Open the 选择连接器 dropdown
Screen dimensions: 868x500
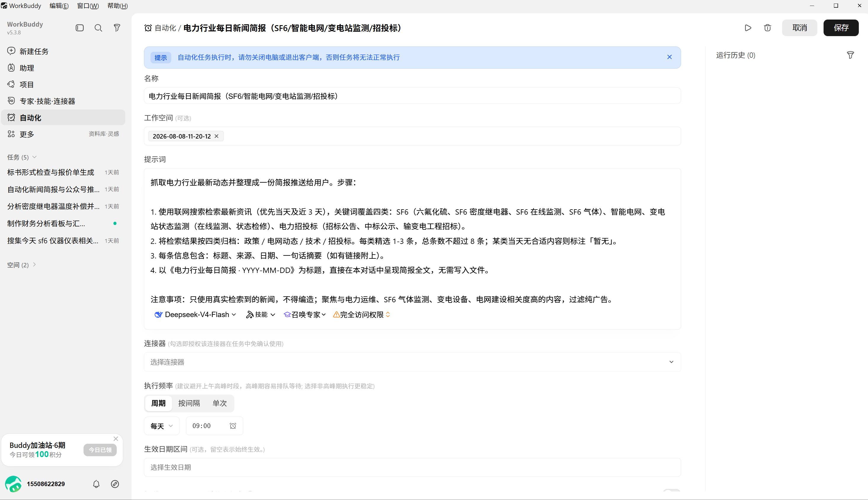412,362
